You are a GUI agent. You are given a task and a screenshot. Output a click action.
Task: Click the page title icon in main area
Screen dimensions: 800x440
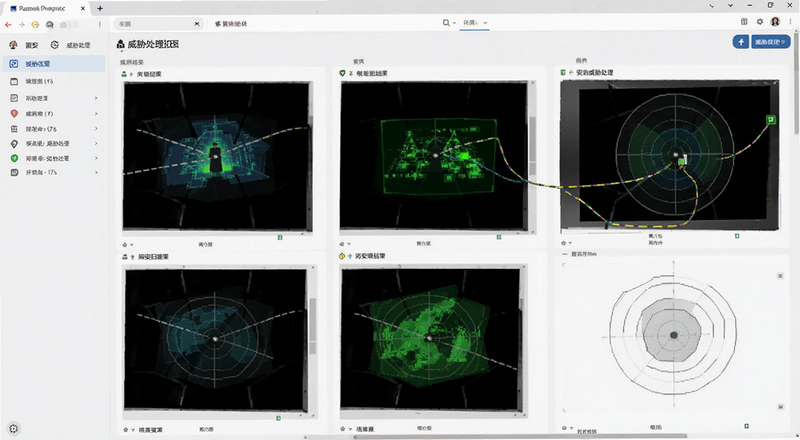pyautogui.click(x=120, y=44)
